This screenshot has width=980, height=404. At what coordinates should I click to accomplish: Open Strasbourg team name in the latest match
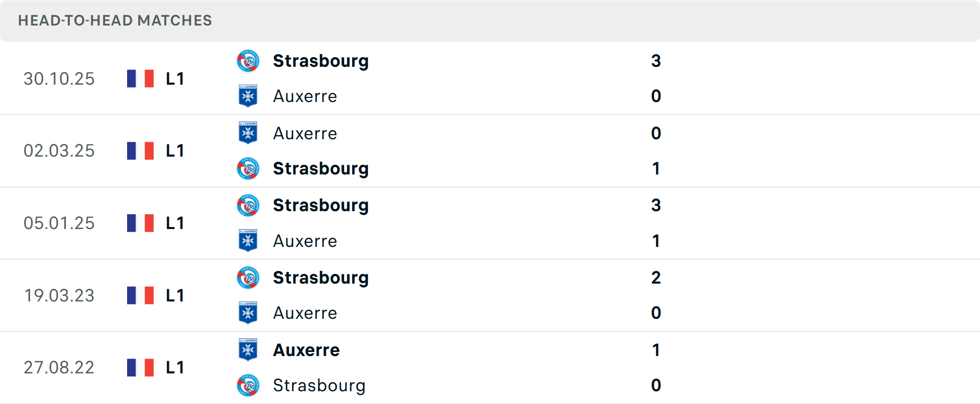[x=321, y=61]
